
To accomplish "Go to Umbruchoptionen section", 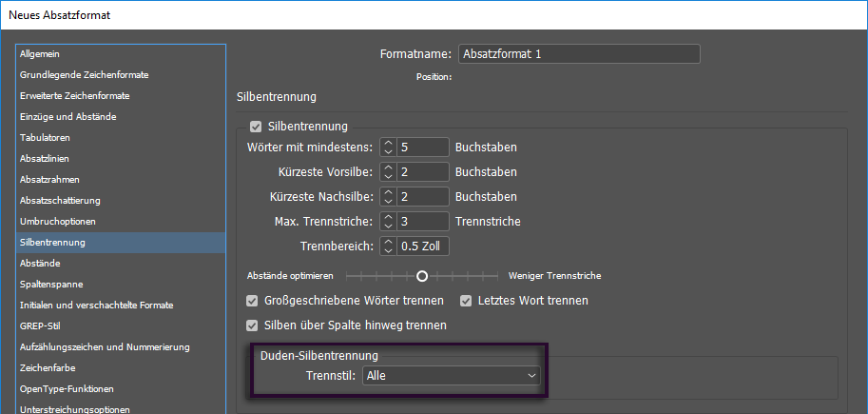I will [58, 222].
